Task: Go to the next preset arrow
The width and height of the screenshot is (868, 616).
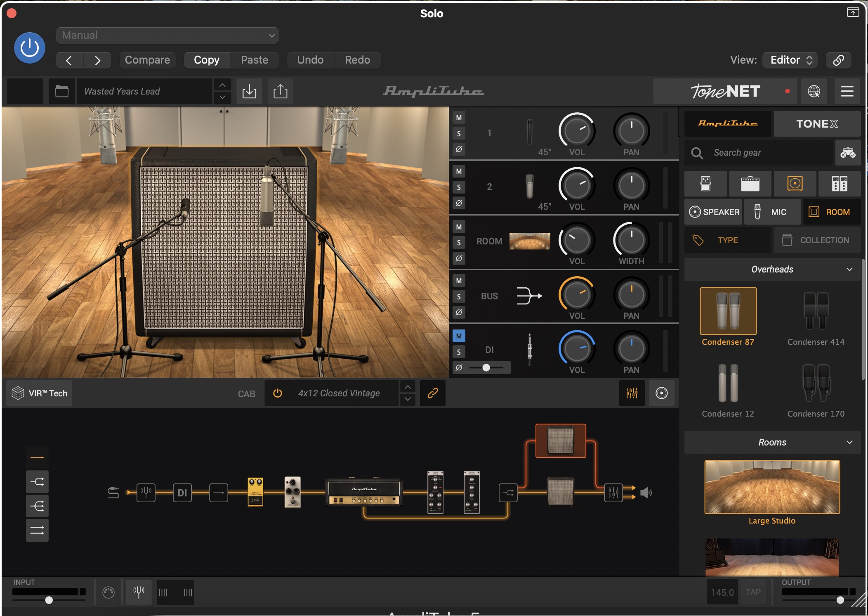Action: pos(97,60)
